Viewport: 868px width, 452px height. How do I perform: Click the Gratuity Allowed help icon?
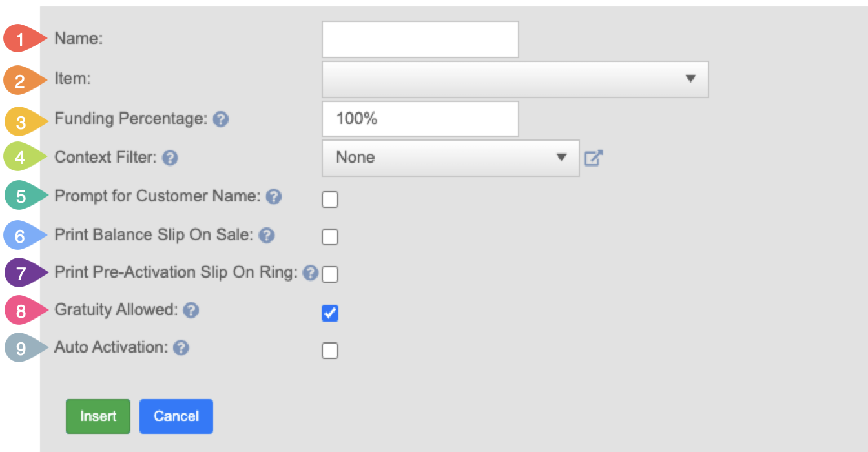pos(191,311)
